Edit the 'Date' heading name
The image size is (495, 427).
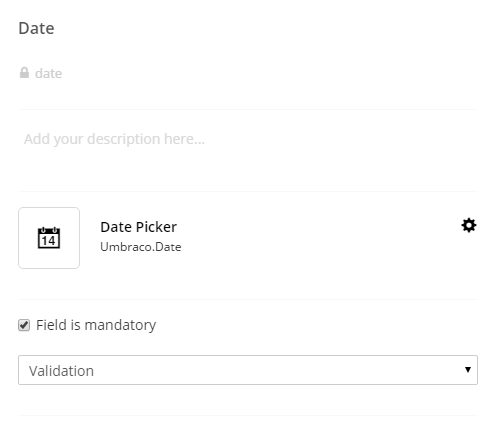pyautogui.click(x=36, y=28)
